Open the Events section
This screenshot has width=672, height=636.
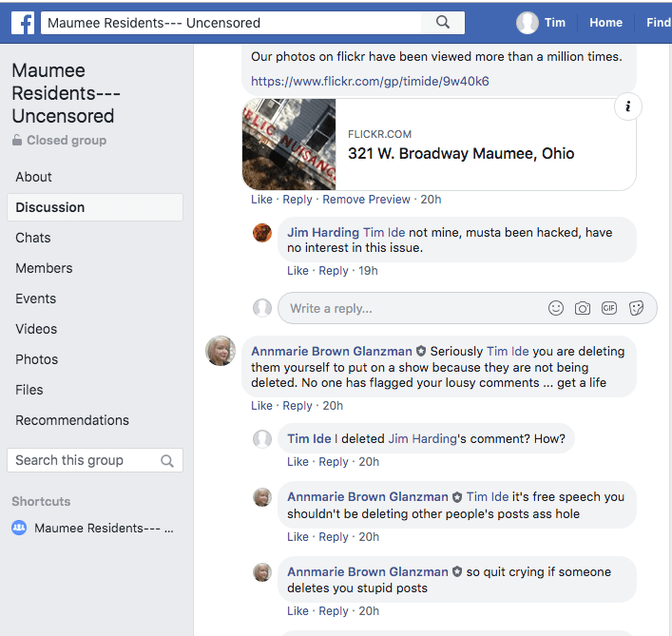point(36,299)
